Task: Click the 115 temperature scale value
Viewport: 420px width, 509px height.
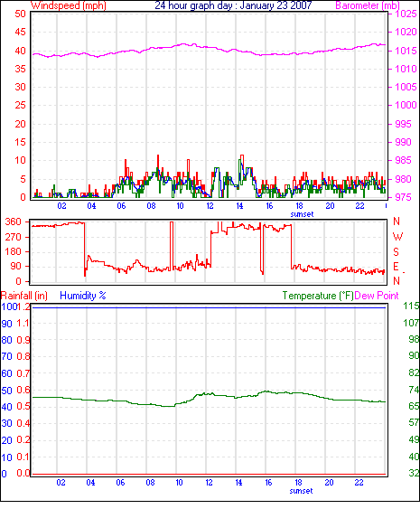Action: click(x=411, y=306)
